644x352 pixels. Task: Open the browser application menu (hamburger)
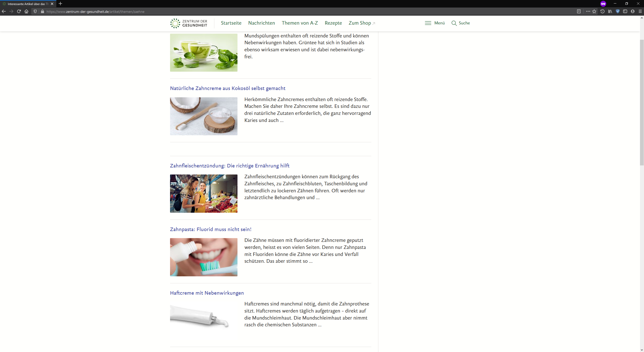pos(640,11)
